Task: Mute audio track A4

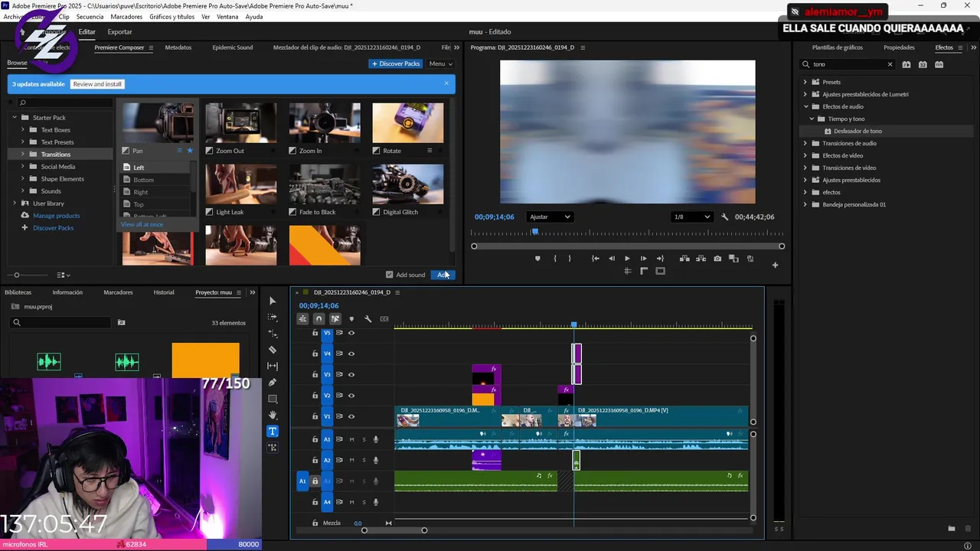Action: pyautogui.click(x=351, y=502)
